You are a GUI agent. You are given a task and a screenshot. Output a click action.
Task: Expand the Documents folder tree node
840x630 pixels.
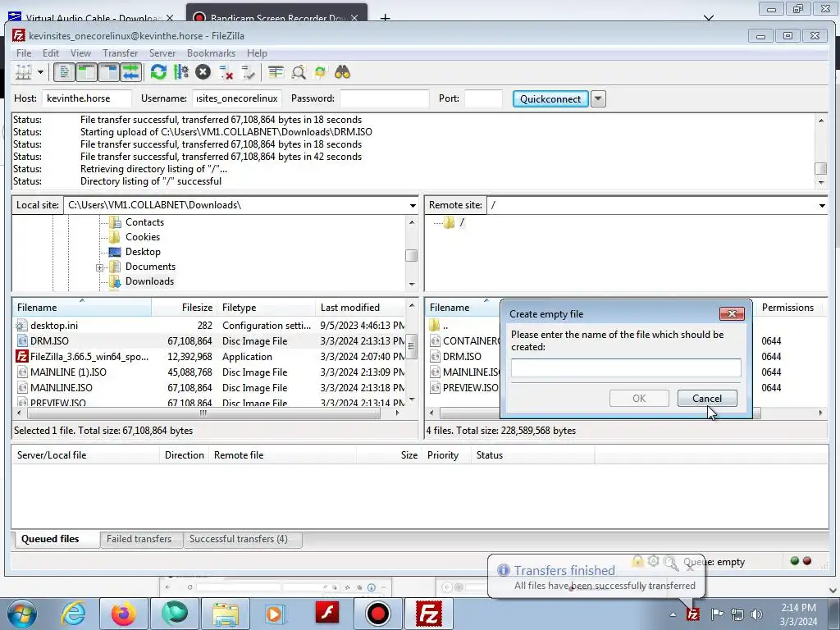(99, 267)
